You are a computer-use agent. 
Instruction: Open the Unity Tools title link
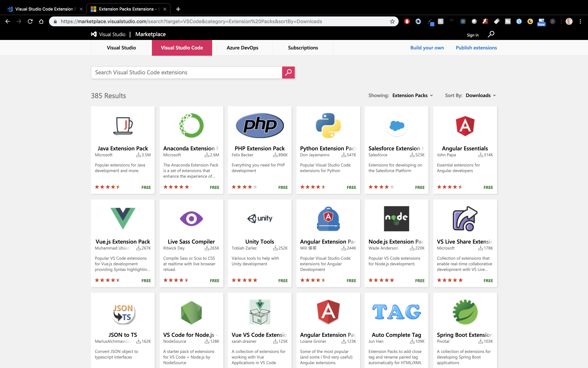pyautogui.click(x=260, y=241)
